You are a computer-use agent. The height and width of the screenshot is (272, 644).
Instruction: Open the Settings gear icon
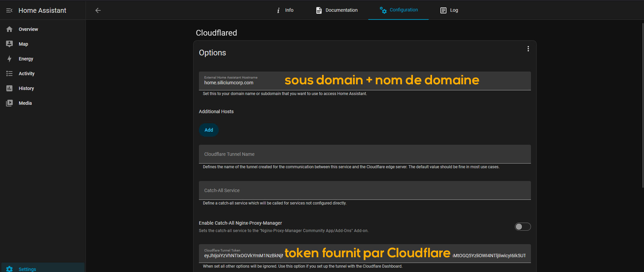tap(9, 269)
